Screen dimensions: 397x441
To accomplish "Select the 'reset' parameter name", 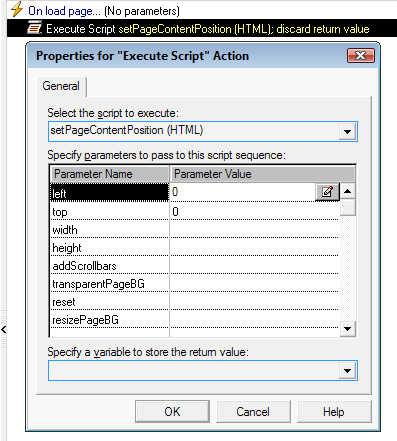I will pyautogui.click(x=110, y=301).
